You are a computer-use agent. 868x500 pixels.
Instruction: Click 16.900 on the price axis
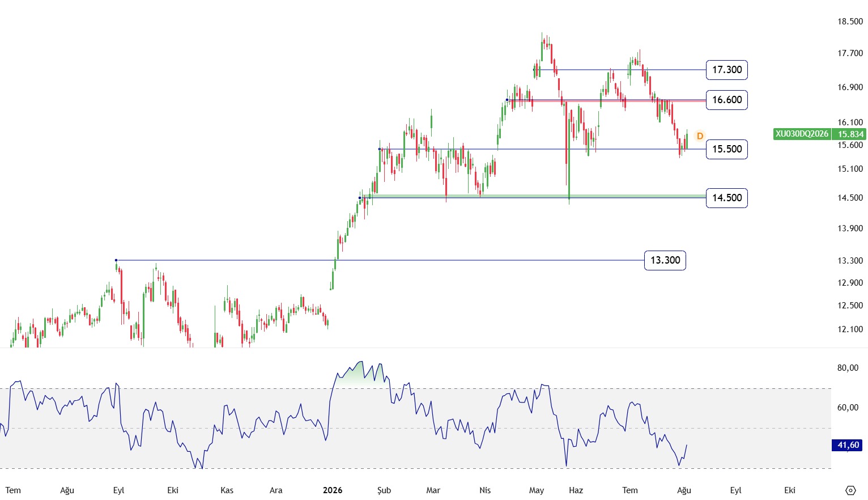(850, 87)
